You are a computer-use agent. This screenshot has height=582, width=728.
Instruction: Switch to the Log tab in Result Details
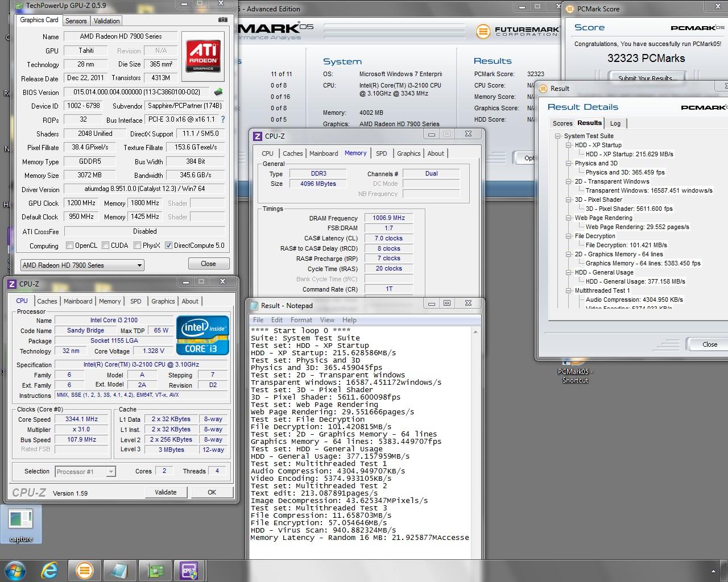tap(615, 123)
